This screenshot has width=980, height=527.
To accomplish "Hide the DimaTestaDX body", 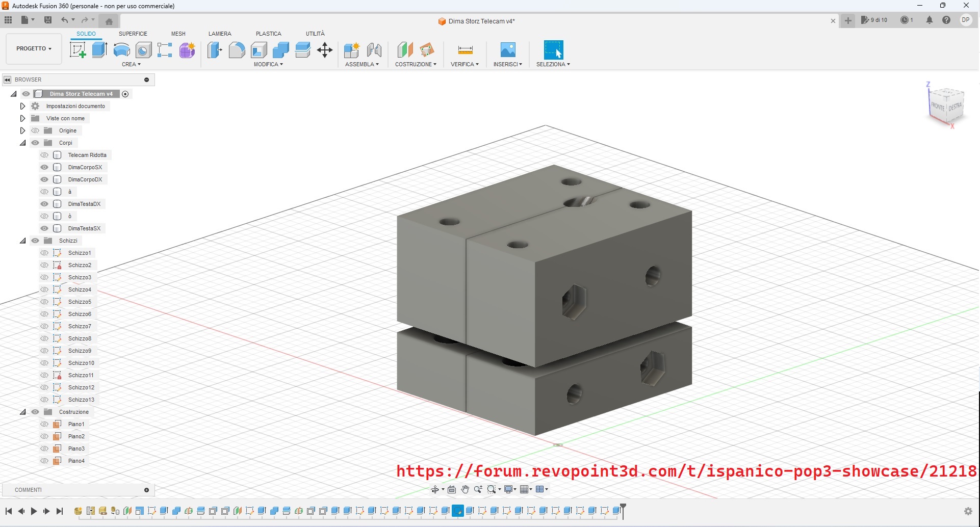I will [x=44, y=204].
